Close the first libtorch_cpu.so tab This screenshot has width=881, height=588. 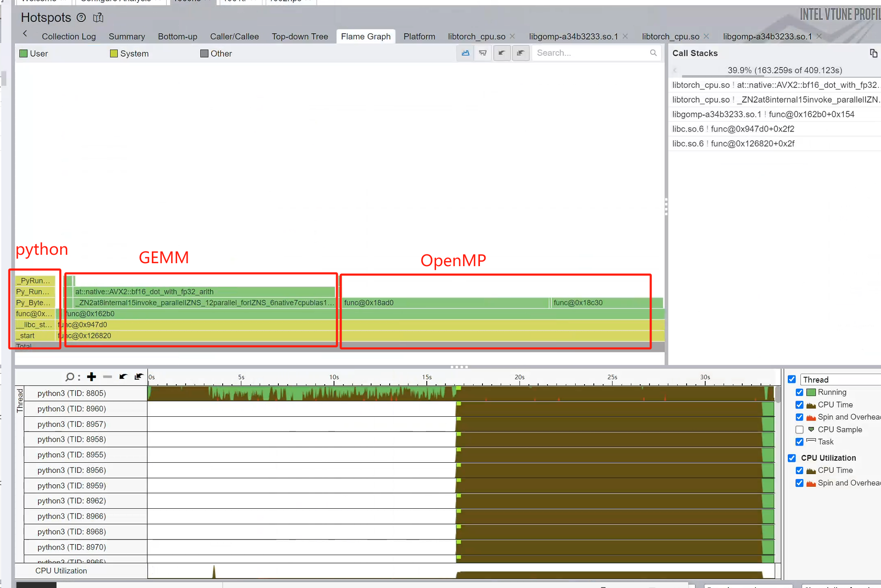(x=512, y=36)
